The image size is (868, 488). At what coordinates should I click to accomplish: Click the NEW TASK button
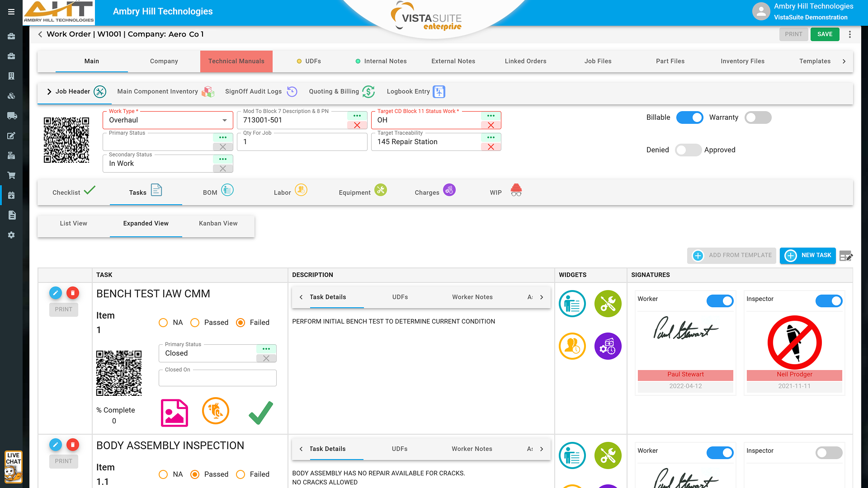[x=807, y=255]
